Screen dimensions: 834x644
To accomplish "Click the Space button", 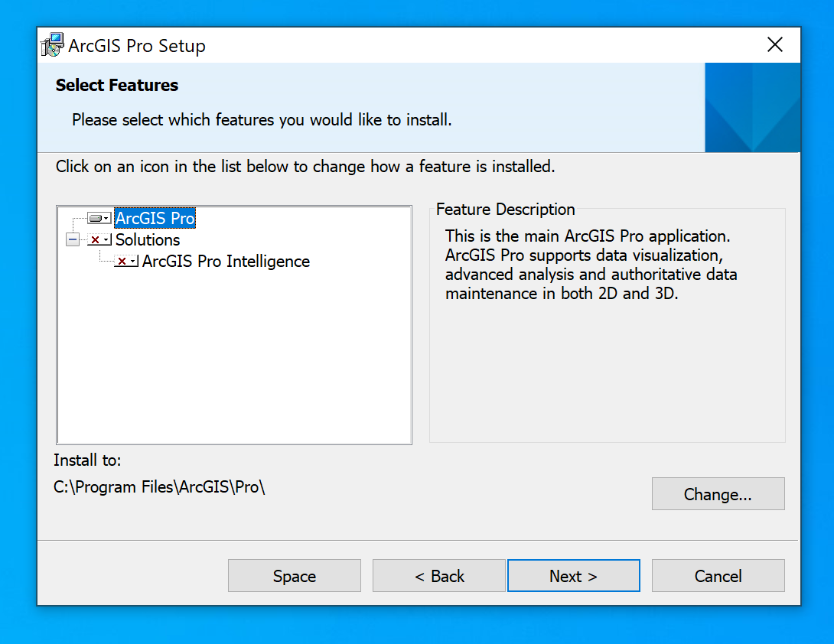I will click(x=294, y=576).
